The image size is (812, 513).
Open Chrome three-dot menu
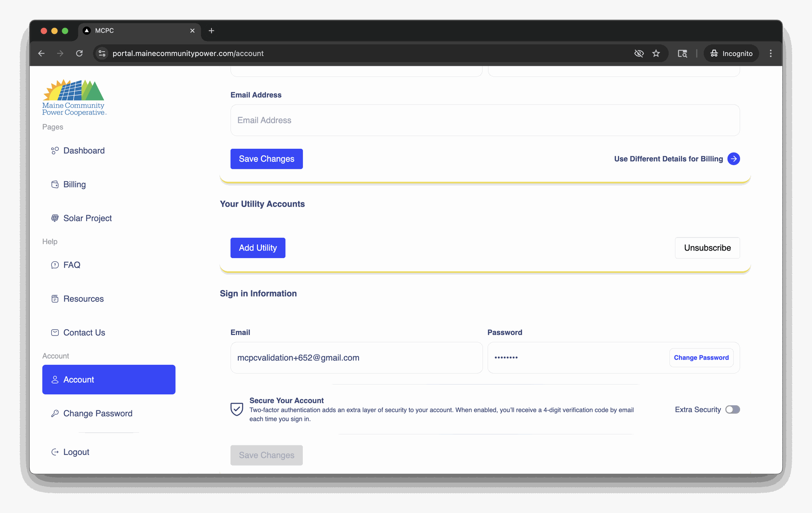coord(771,53)
